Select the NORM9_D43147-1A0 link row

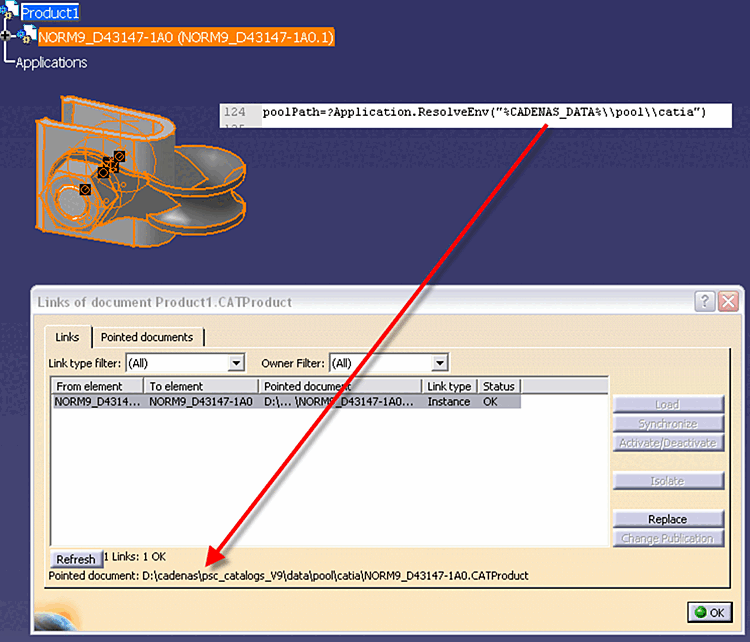click(x=286, y=402)
